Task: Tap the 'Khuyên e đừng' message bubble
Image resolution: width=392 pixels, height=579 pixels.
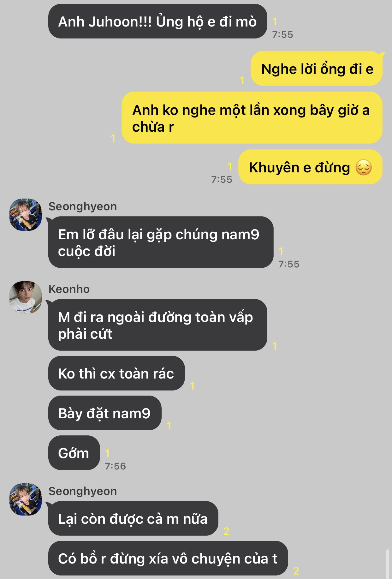Action: click(x=310, y=167)
